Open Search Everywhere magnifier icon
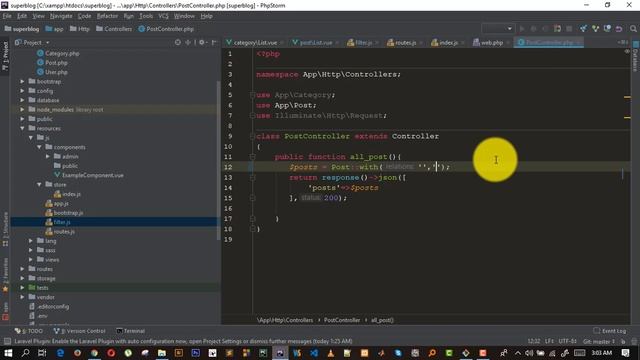Viewport: 640px width, 360px height. (633, 29)
